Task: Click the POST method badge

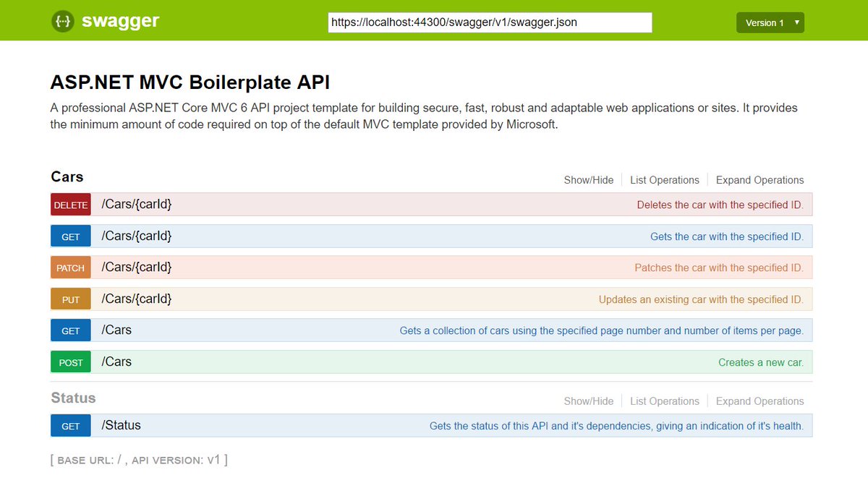Action: coord(71,362)
